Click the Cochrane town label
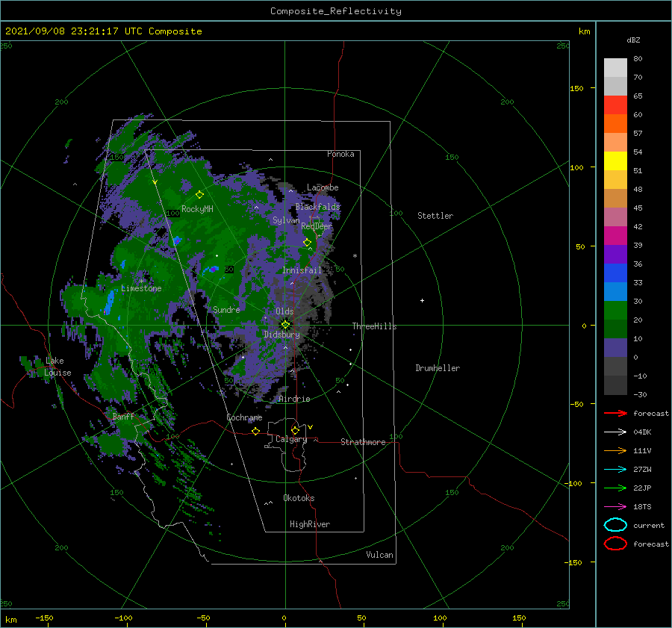This screenshot has height=628, width=672. [x=244, y=417]
